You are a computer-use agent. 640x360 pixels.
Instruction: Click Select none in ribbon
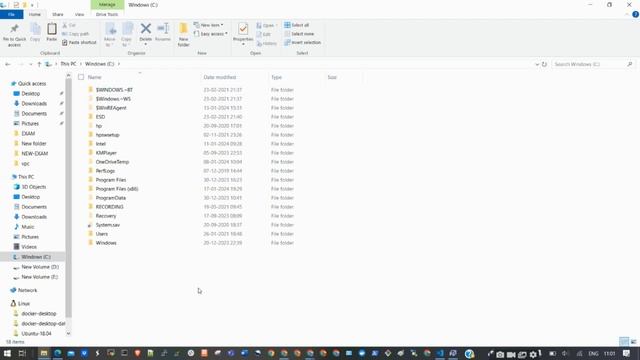coord(299,34)
